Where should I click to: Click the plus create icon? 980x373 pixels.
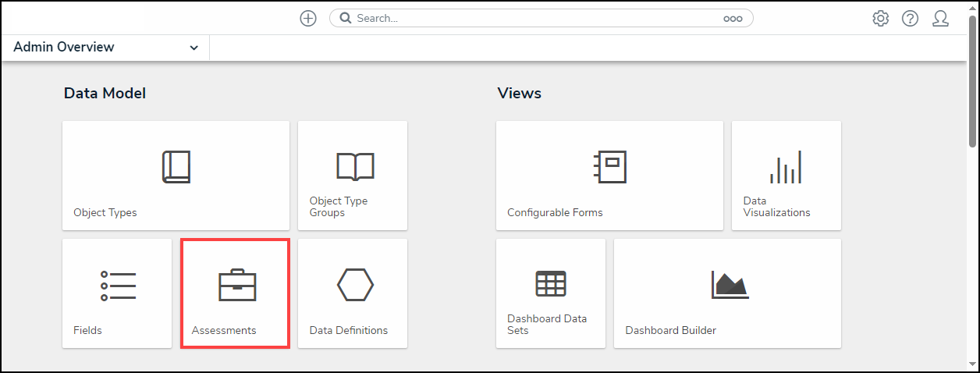pos(308,18)
